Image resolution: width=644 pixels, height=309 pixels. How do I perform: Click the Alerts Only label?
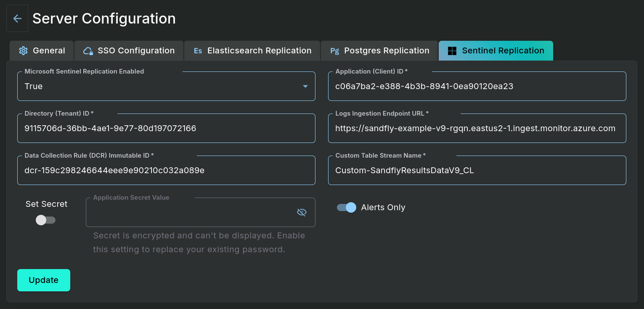(383, 208)
